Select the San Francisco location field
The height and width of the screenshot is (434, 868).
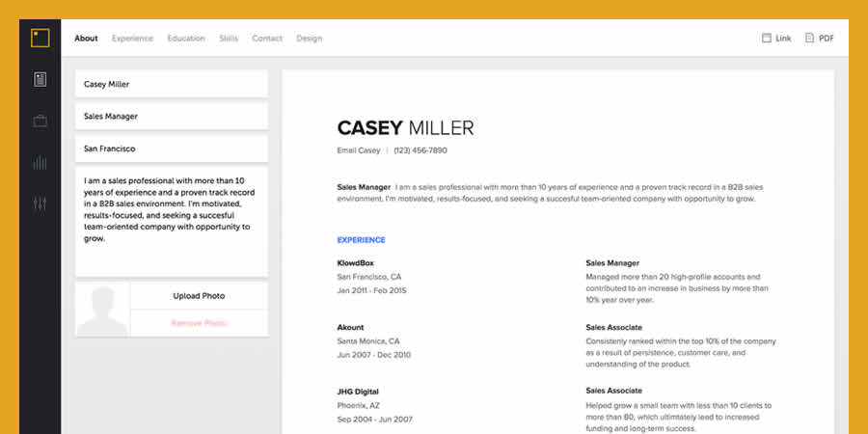pos(171,149)
